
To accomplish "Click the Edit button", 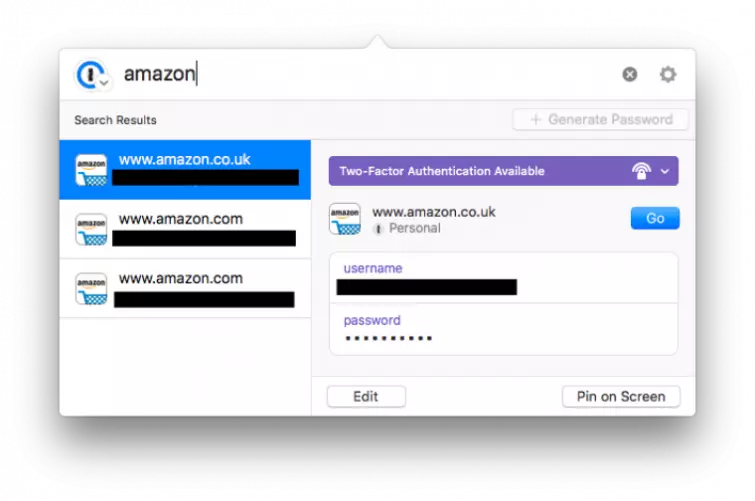I will tap(366, 396).
